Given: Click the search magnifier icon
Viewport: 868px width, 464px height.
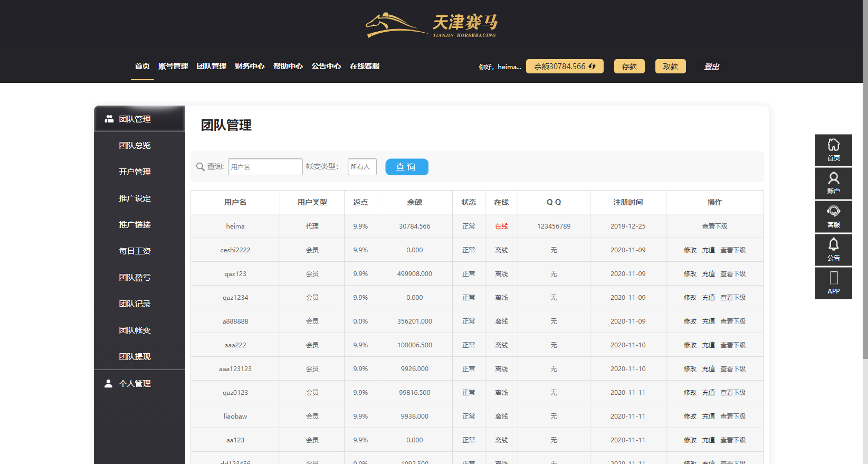Looking at the screenshot, I should [201, 167].
